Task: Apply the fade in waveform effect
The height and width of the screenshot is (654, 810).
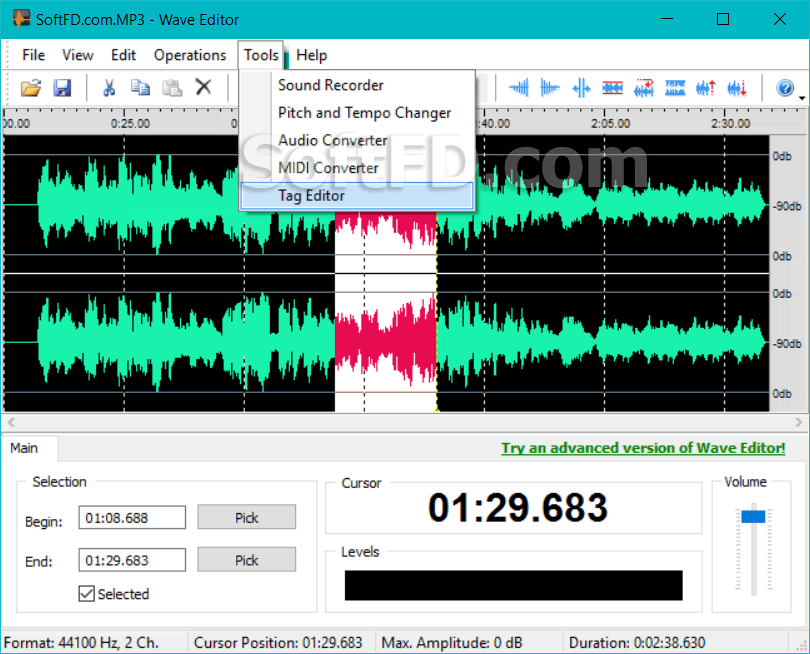Action: click(x=519, y=88)
